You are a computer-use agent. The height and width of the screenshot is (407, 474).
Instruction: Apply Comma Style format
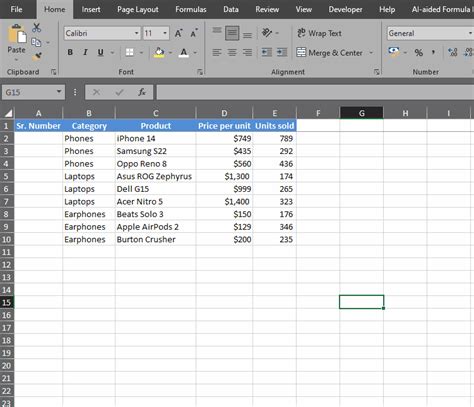tap(433, 52)
